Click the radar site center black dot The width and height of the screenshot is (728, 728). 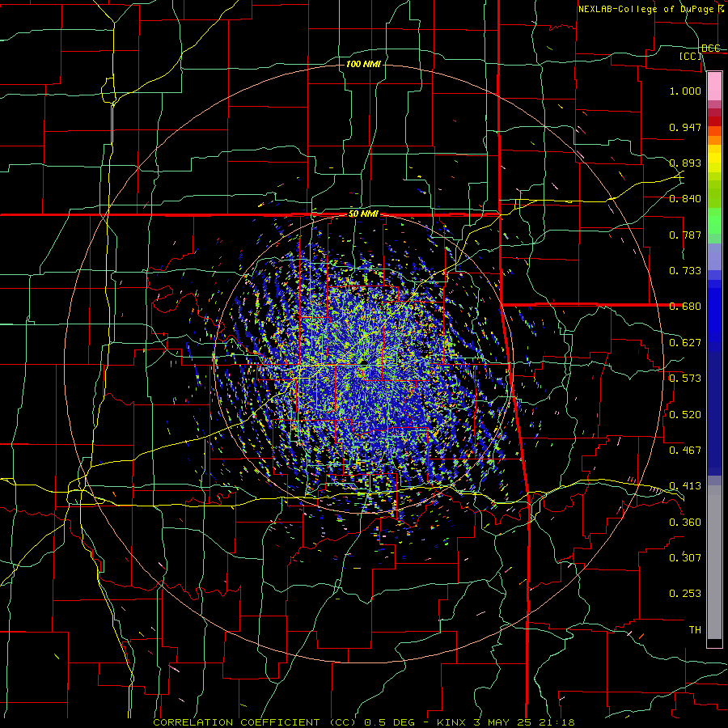[364, 362]
